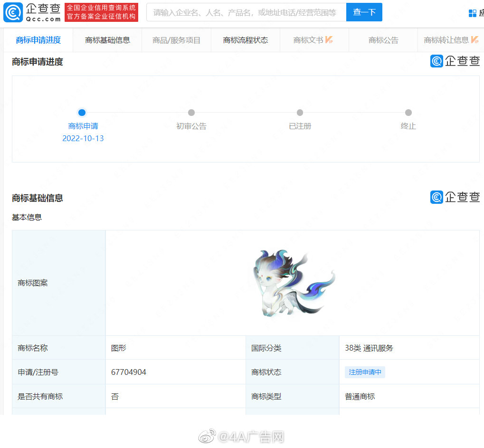Viewport: 484px width, 448px height.
Task: Click the 商标申请 progress step dot
Action: pos(82,113)
